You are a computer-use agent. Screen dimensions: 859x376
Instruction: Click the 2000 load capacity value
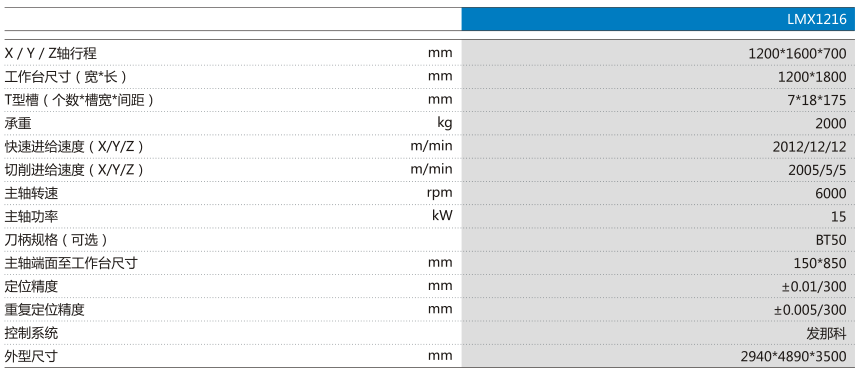831,124
